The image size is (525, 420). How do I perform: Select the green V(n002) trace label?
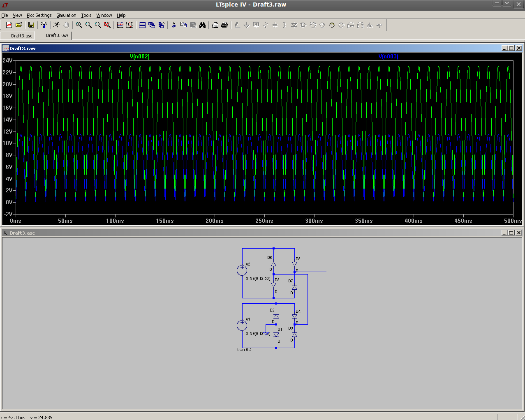click(x=139, y=57)
